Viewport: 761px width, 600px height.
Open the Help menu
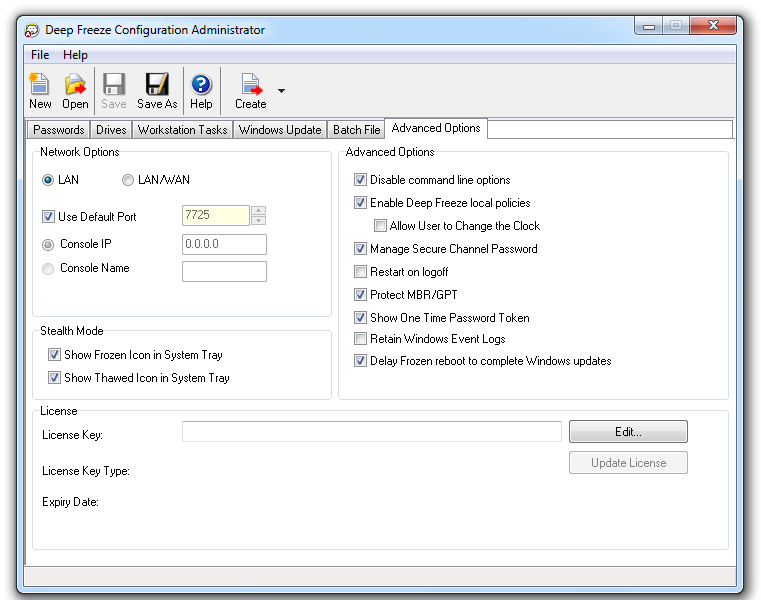click(75, 55)
